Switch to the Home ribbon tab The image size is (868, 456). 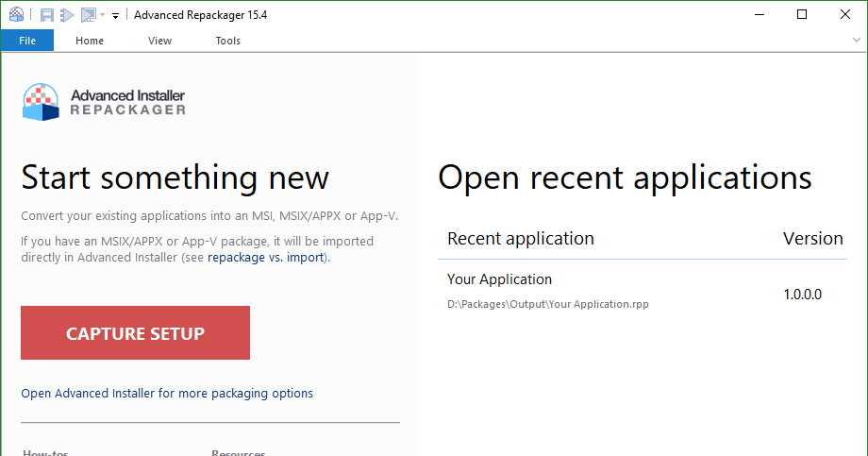point(90,41)
